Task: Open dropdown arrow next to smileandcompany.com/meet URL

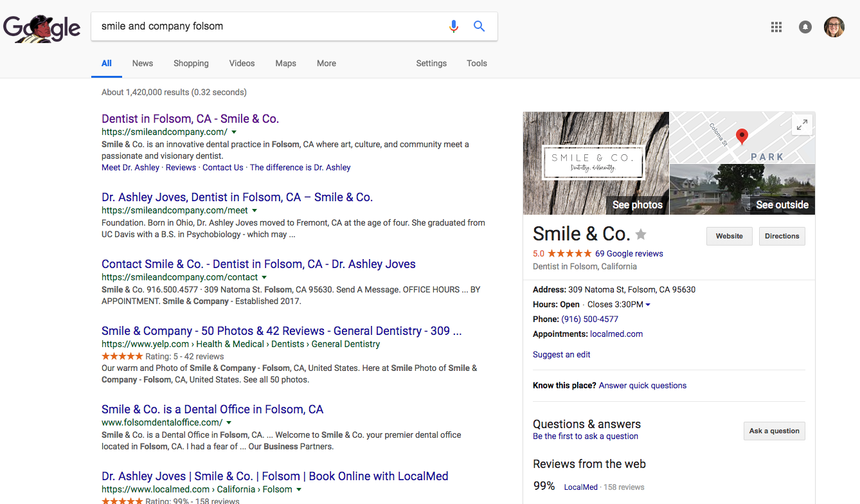Action: point(255,210)
